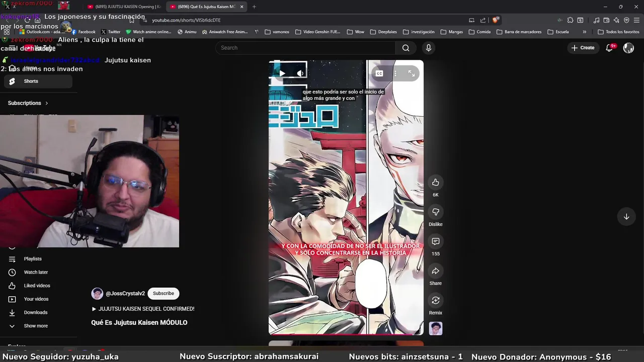Expand the Video Genshin bookmark folder
Screen dimensions: 644x362
(318, 32)
